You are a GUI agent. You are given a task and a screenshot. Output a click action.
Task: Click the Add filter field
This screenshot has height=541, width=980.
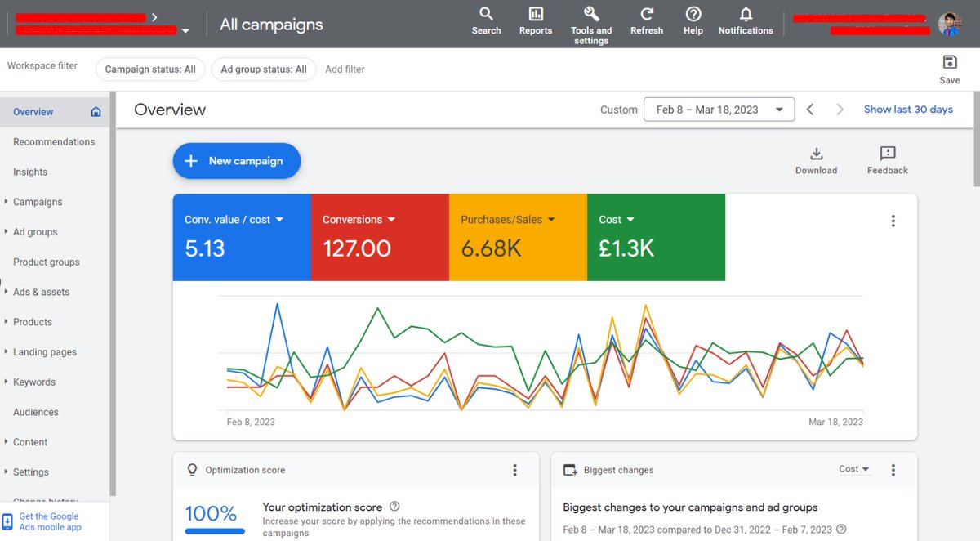[x=345, y=69]
